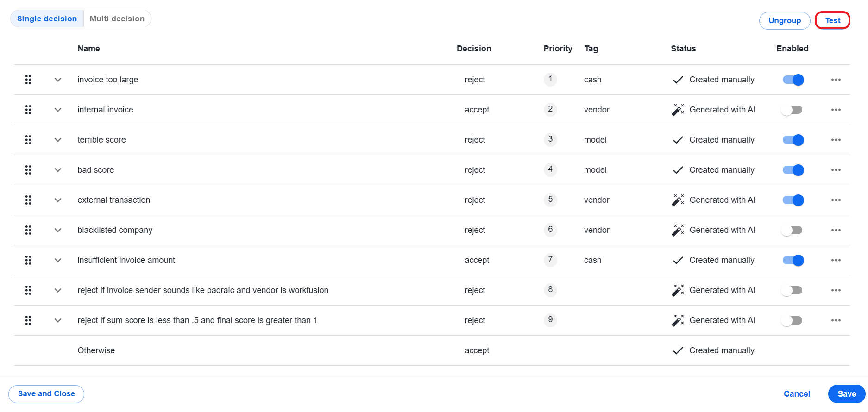Enable the padraic workfusion reject rule
Screen dimensions: 868x412
click(x=792, y=290)
